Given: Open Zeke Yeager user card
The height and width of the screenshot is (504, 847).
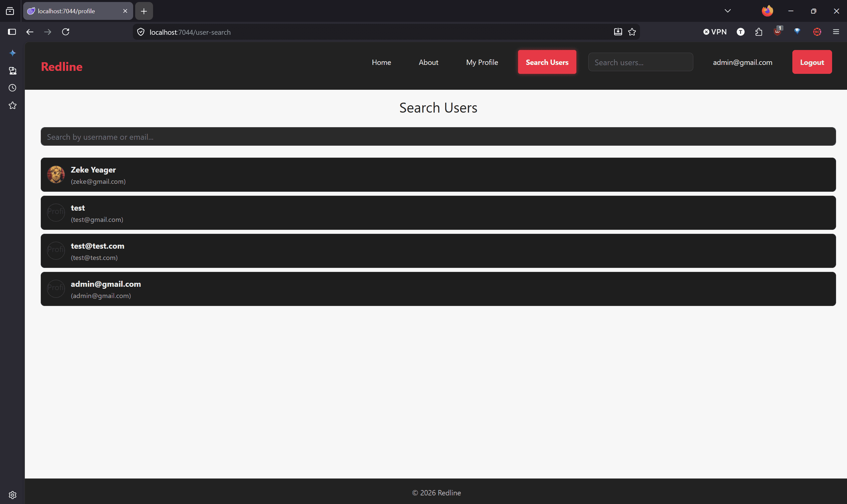Looking at the screenshot, I should coord(438,175).
